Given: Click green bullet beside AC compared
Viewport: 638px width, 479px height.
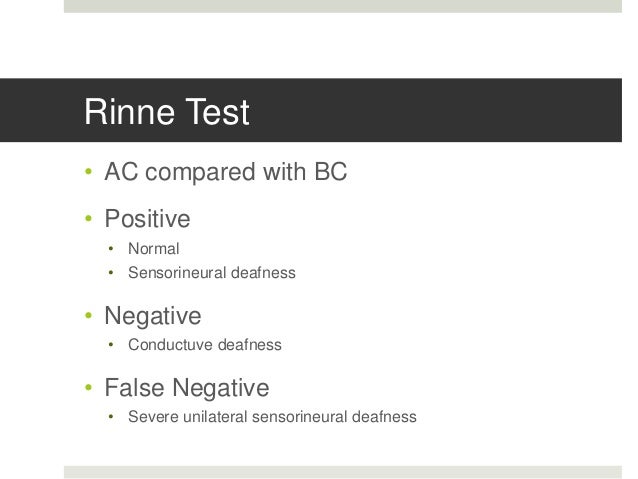Looking at the screenshot, I should click(x=89, y=172).
